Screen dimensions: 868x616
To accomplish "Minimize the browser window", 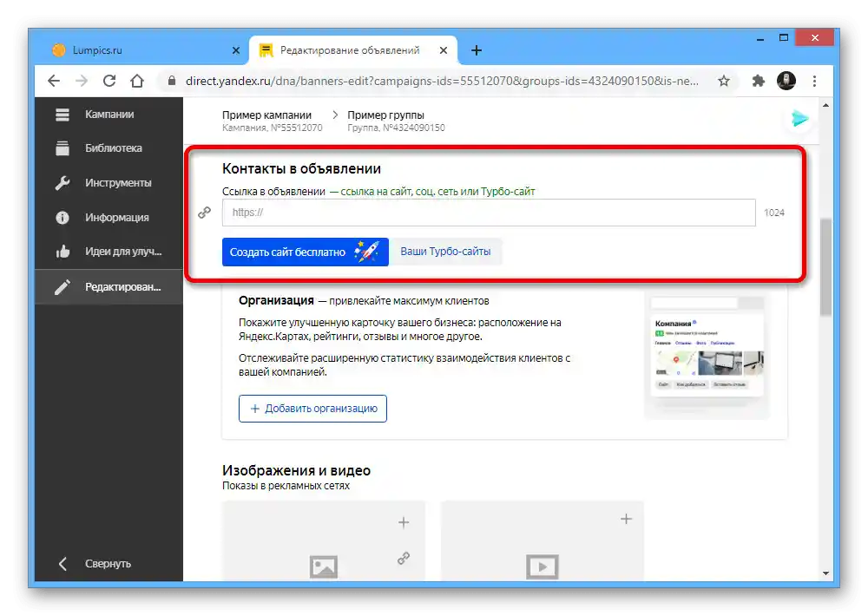I will (760, 38).
